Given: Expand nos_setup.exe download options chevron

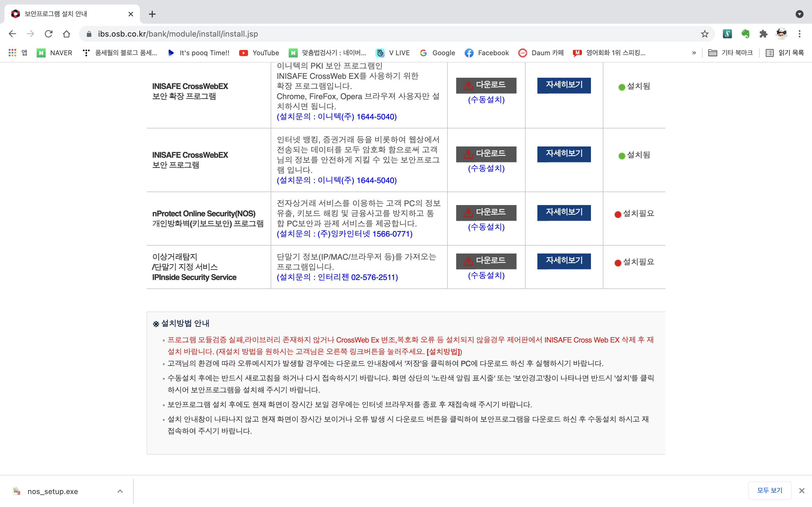Looking at the screenshot, I should pos(120,491).
